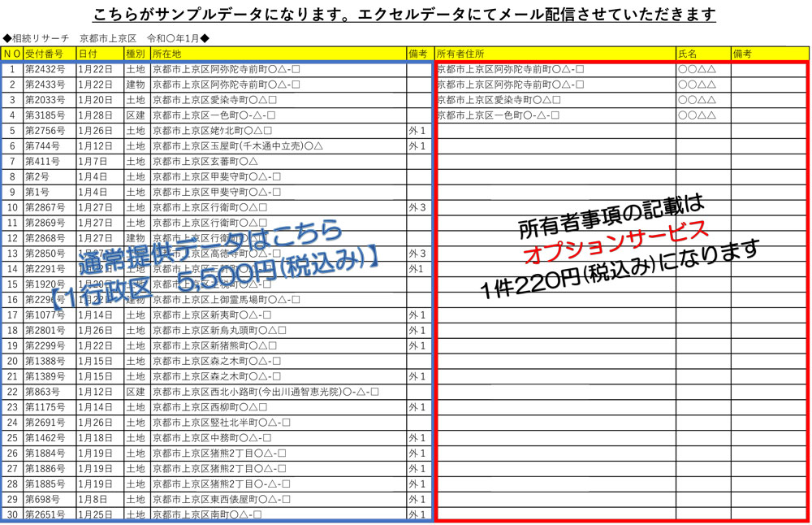
Task: Click the cell containing 第744号
Action: pos(49,146)
